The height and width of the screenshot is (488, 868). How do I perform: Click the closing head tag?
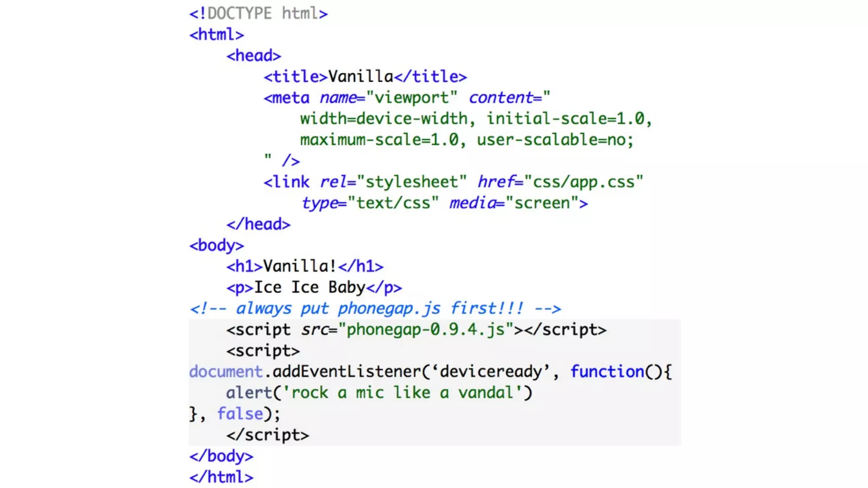[258, 225]
